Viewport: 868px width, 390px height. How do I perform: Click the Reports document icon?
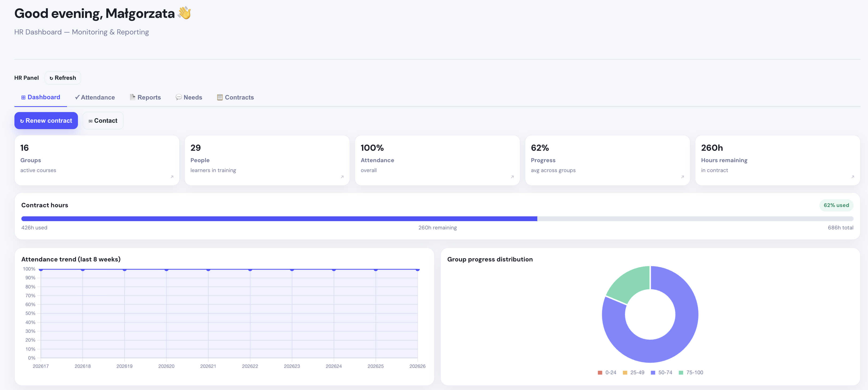click(x=132, y=97)
